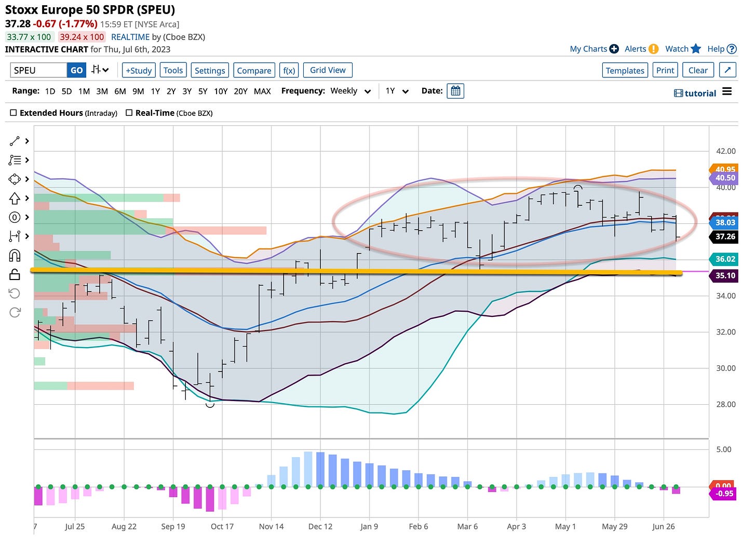Click the GO button
This screenshot has height=545, width=756.
coord(76,70)
